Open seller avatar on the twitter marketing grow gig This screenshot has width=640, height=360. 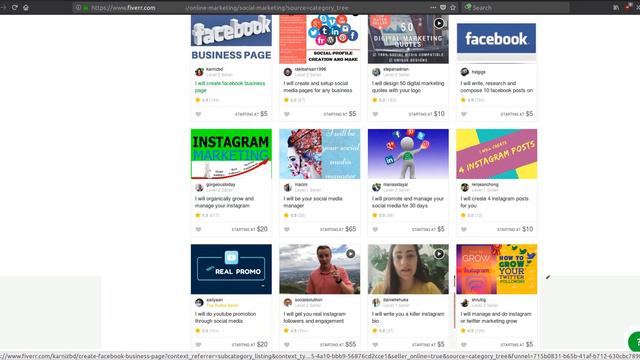point(464,303)
